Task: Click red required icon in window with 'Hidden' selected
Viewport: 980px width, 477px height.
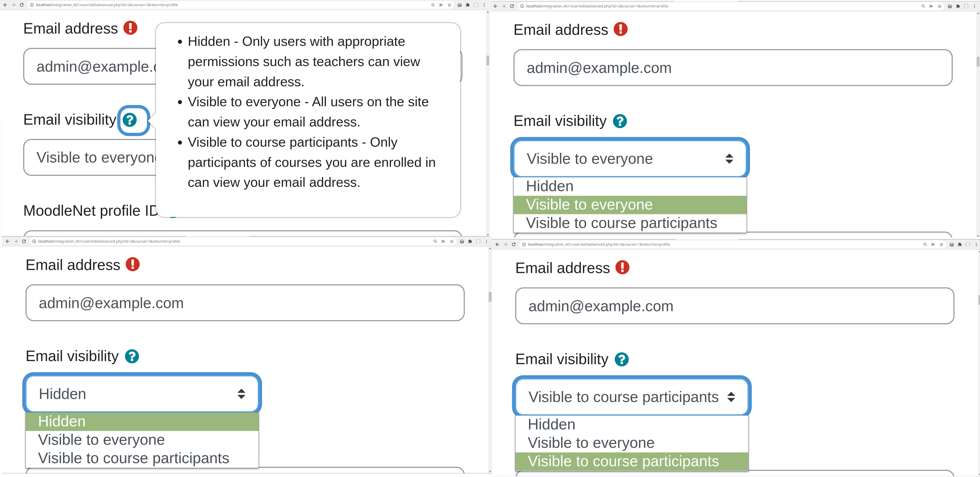Action: click(x=133, y=264)
